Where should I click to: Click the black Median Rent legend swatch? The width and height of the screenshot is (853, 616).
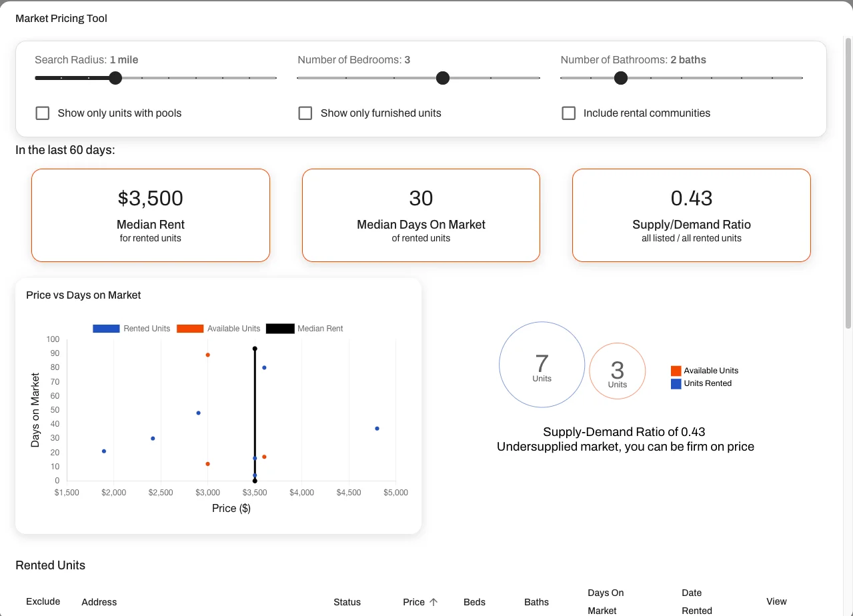coord(279,328)
